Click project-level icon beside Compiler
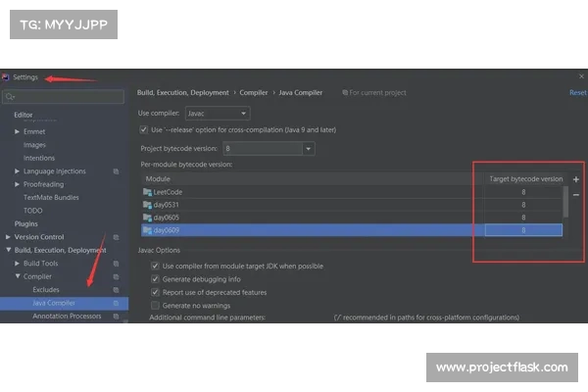Screen dimensions: 588x392 (x=116, y=276)
